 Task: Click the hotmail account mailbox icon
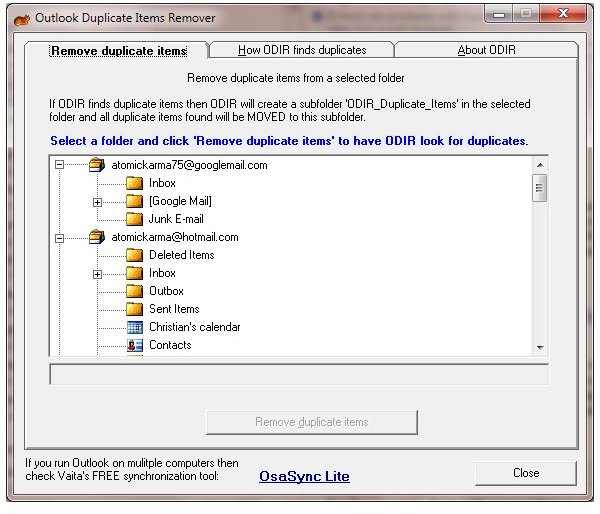tap(97, 237)
